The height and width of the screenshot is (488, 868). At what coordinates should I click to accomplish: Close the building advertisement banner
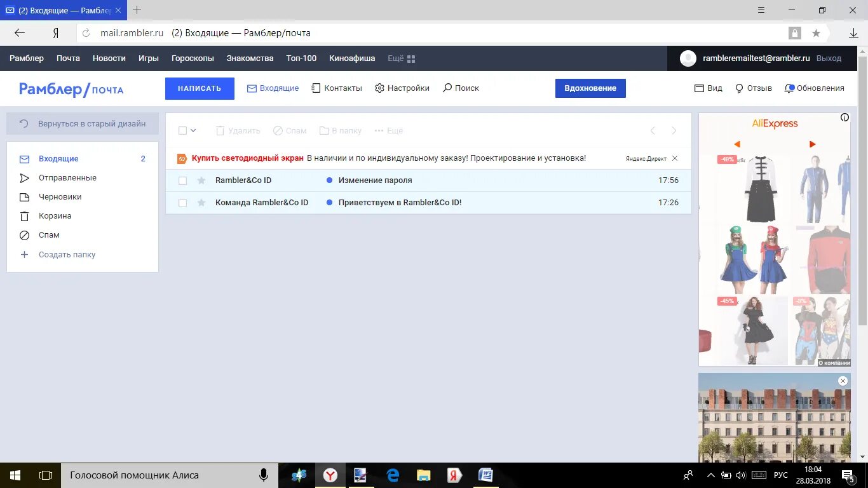tap(843, 381)
